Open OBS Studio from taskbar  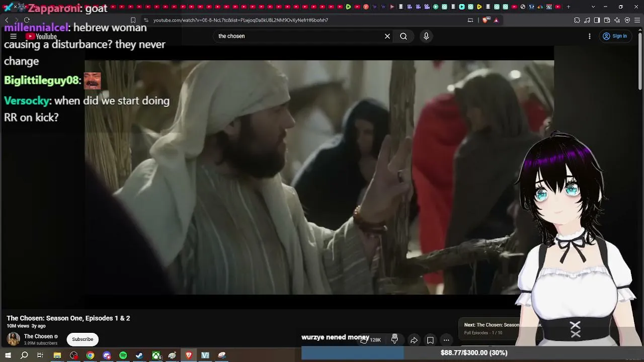coord(74,355)
